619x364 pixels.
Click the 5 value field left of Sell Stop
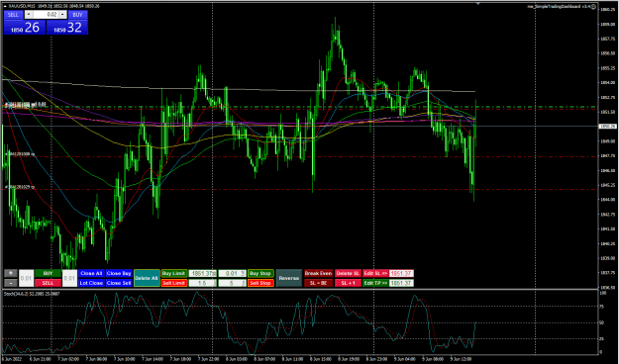coord(232,283)
